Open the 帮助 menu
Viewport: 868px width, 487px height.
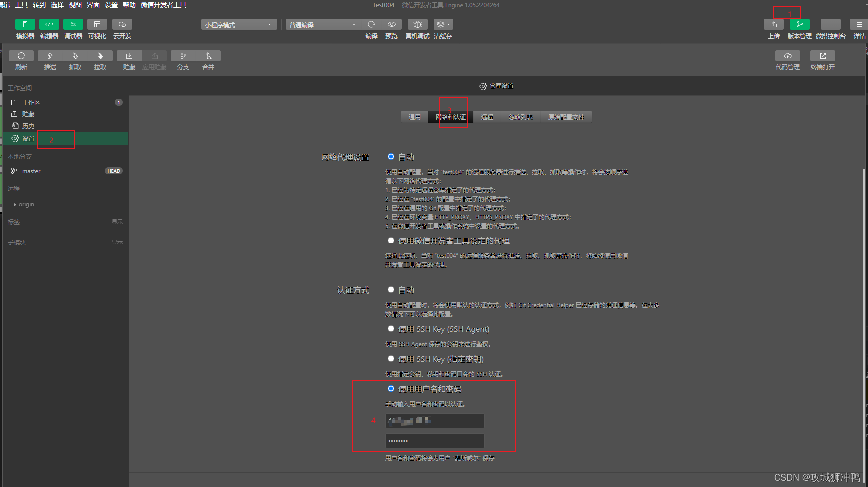coord(129,5)
